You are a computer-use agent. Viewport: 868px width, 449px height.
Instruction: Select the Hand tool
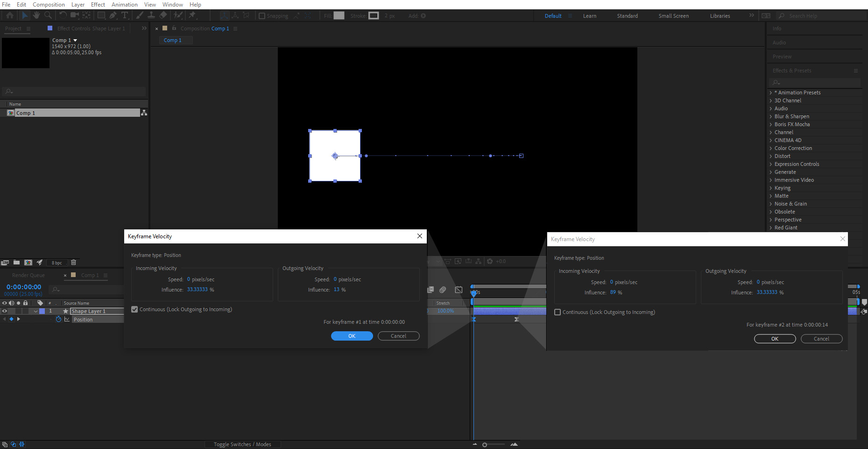(x=36, y=15)
